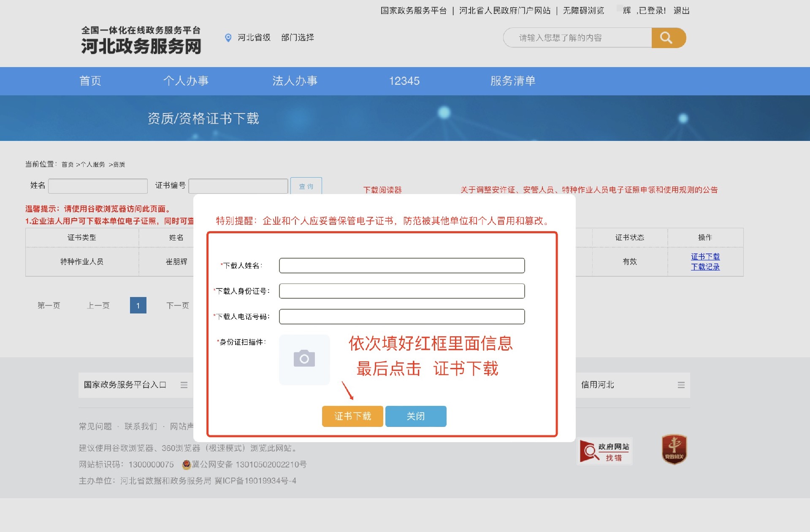
Task: Click the police badge icon near 冀公网安备
Action: tap(186, 464)
